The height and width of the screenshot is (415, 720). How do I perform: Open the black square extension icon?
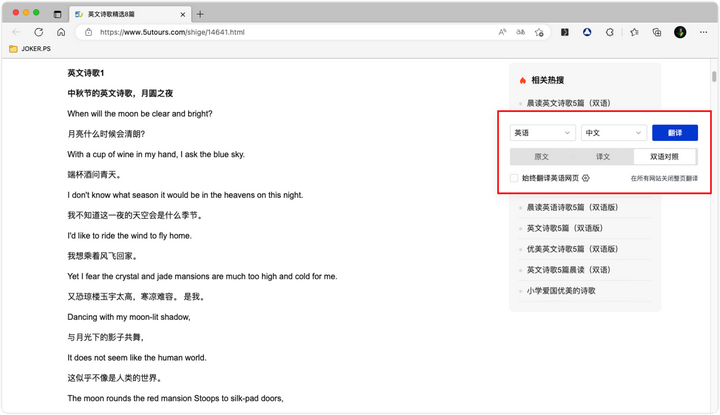click(565, 32)
